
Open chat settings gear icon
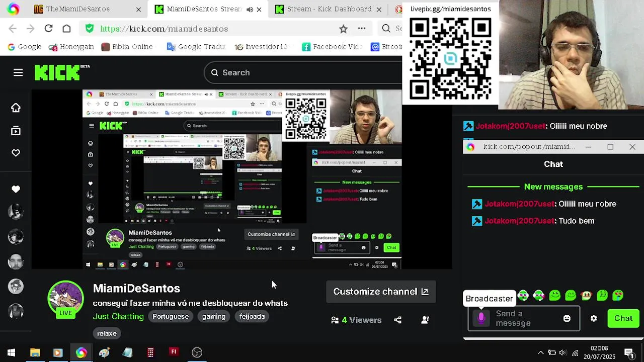(x=594, y=318)
